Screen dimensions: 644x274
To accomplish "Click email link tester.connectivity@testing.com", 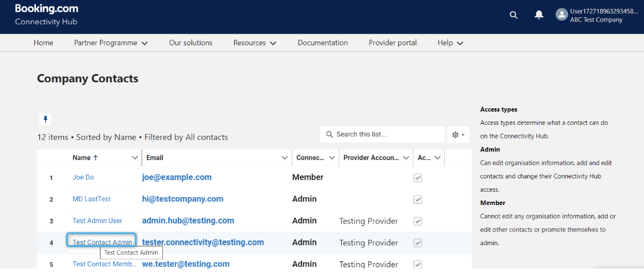I will [203, 242].
